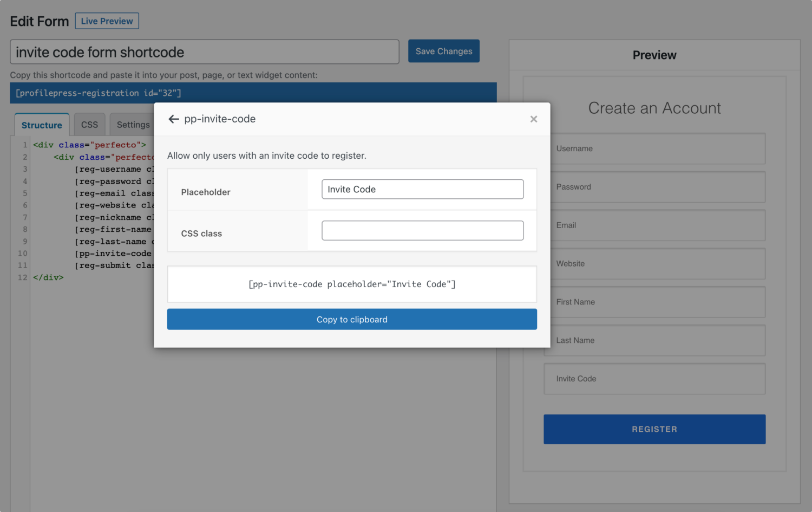Click the Copy to clipboard button
Screen dimensions: 812x512
pyautogui.click(x=352, y=319)
